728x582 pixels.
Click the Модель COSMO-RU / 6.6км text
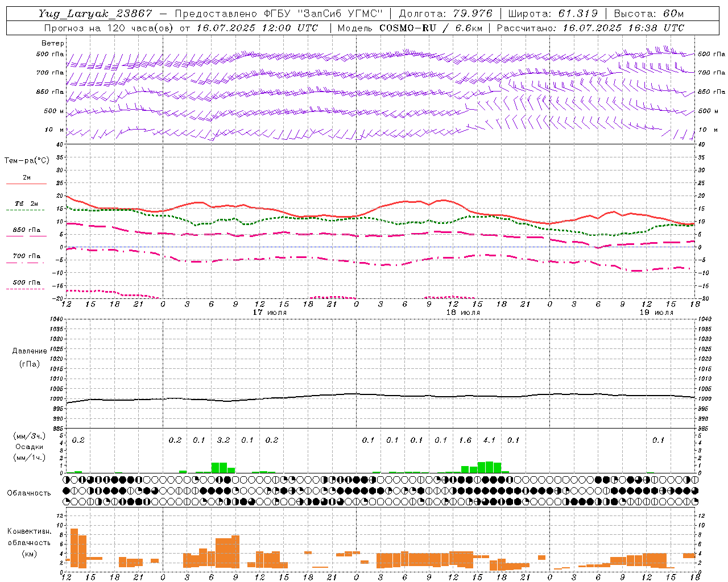tap(410, 28)
